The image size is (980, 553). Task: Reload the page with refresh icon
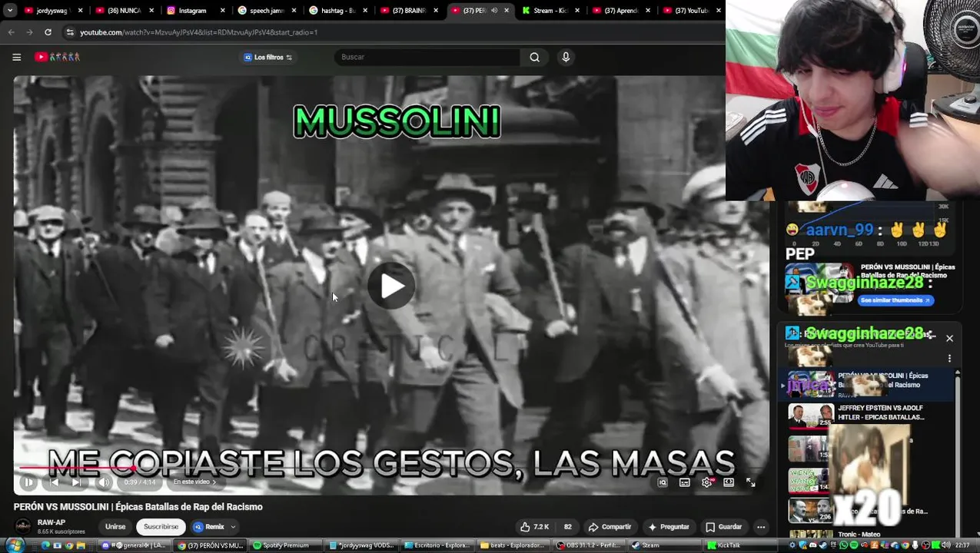pyautogui.click(x=48, y=32)
